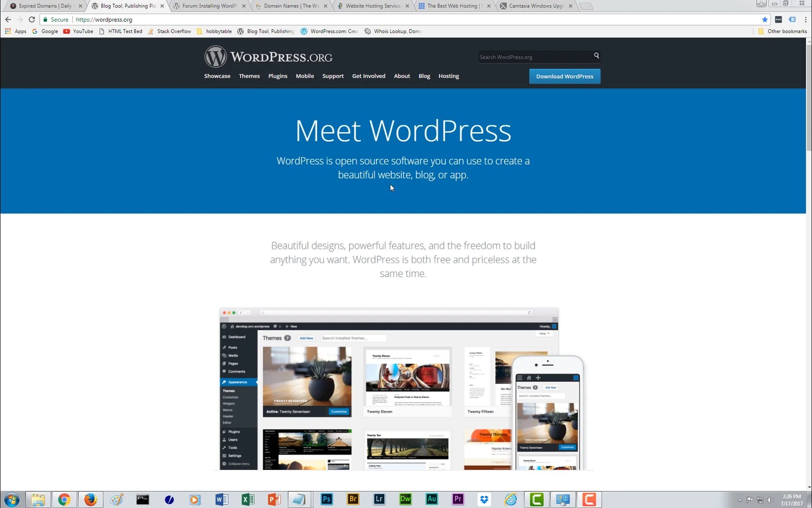
Task: Expand the browser bookmarks bar dropdown
Action: [x=784, y=31]
